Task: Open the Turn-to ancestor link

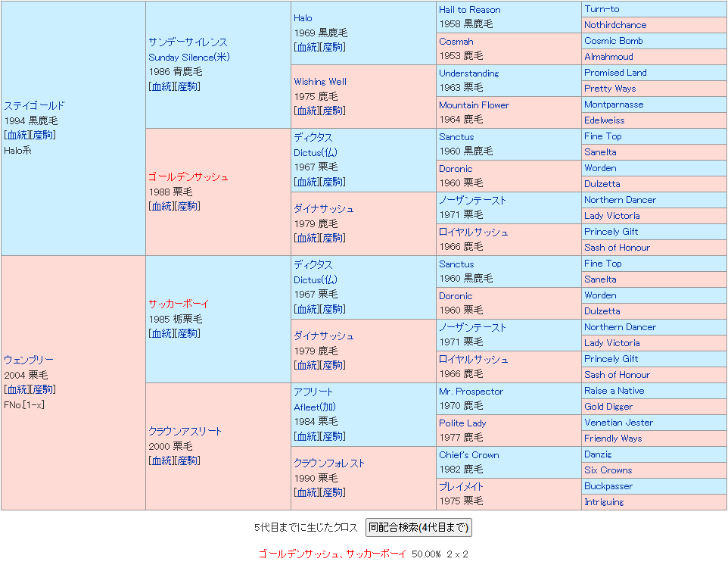Action: tap(602, 9)
